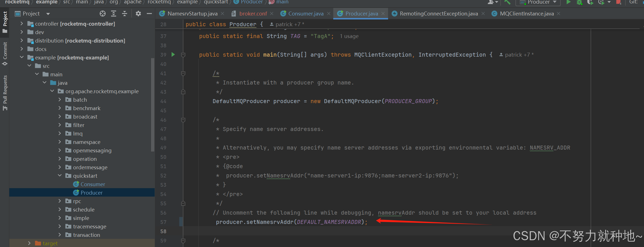The image size is (644, 247).
Task: Expand the dev folder
Action: pos(22,32)
